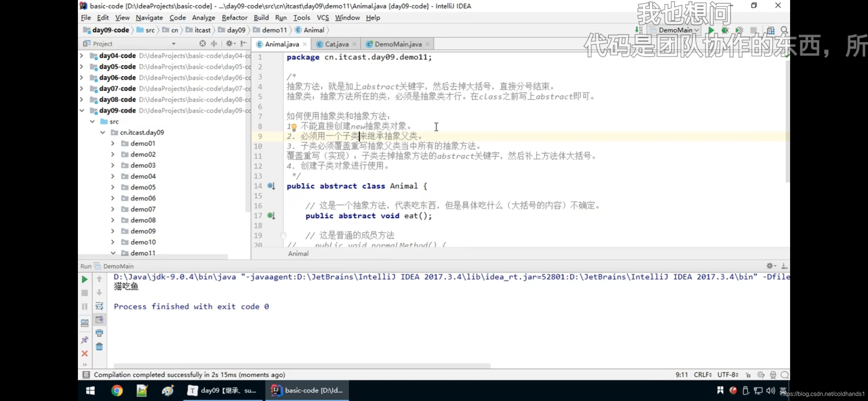Click the overridden marker on line 14
This screenshot has height=401, width=868.
click(x=271, y=186)
